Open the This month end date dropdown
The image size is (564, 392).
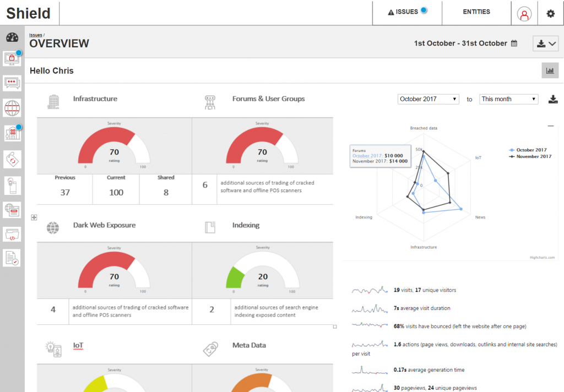tap(508, 99)
